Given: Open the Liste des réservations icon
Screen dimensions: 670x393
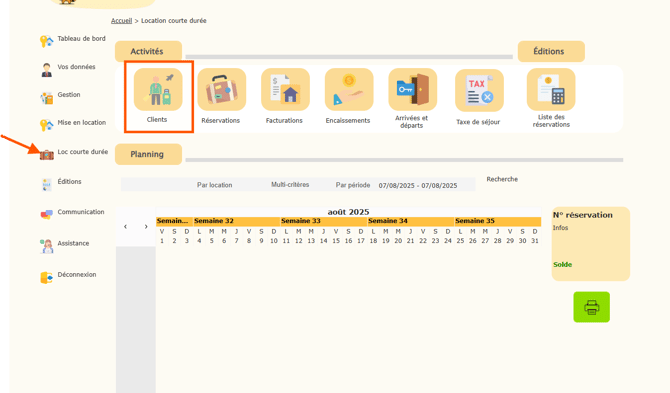Looking at the screenshot, I should coord(551,89).
